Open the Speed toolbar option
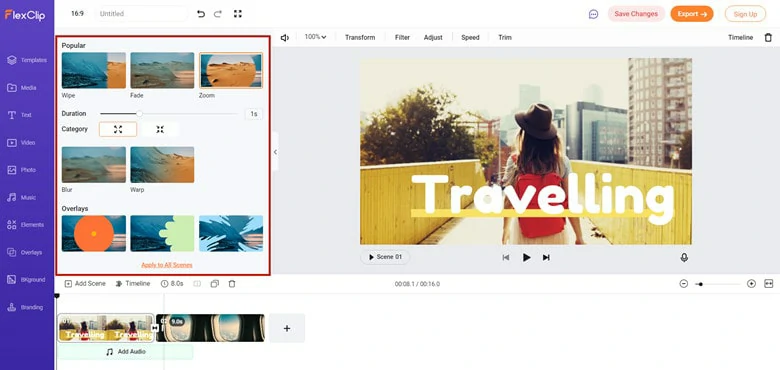 point(470,38)
